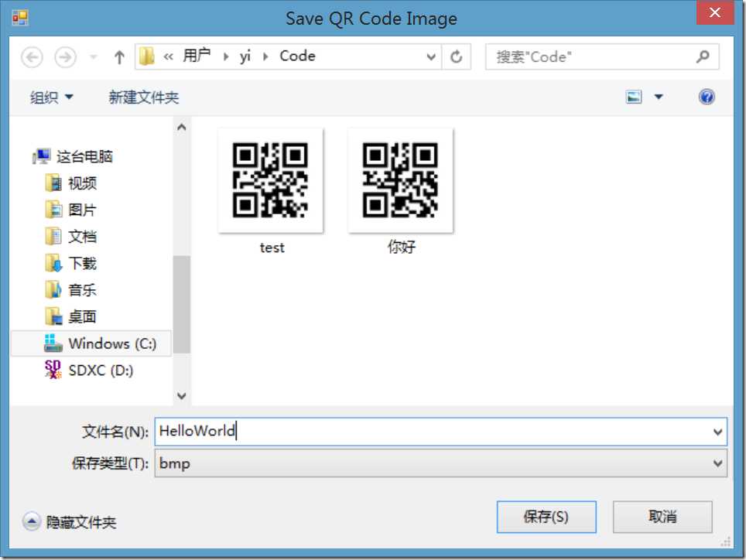
Task: Go back using the back arrow
Action: (x=32, y=57)
